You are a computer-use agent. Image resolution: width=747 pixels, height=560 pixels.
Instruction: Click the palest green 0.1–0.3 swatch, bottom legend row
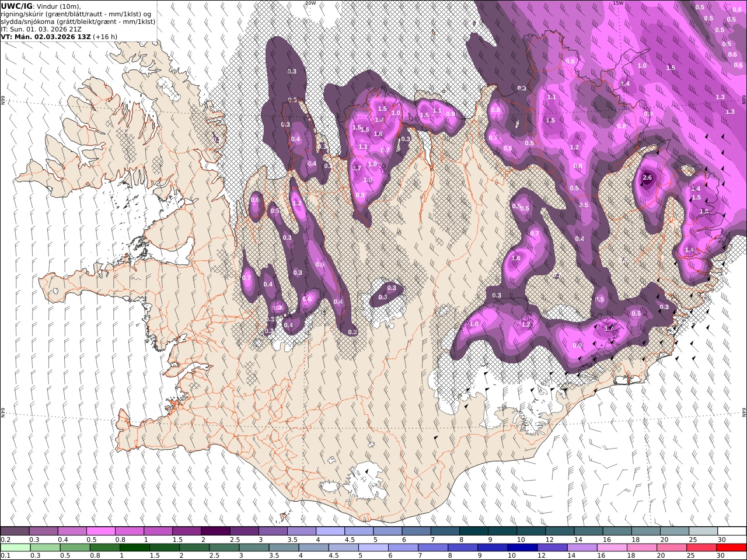pos(16,547)
